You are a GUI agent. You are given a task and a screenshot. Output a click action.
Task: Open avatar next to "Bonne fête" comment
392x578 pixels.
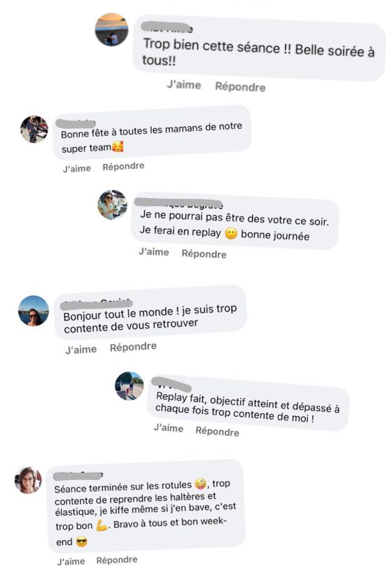click(x=34, y=130)
